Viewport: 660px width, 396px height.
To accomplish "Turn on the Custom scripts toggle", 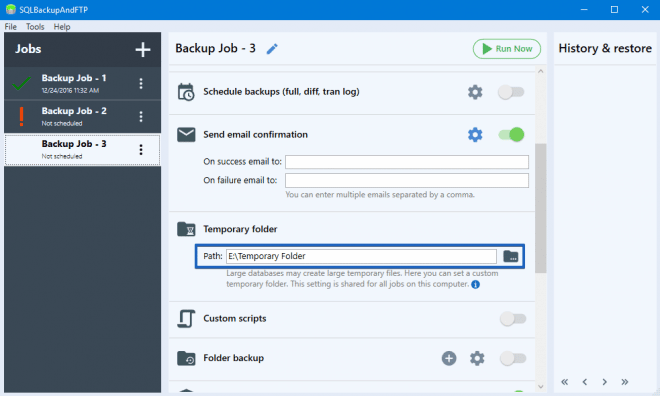I will point(513,319).
